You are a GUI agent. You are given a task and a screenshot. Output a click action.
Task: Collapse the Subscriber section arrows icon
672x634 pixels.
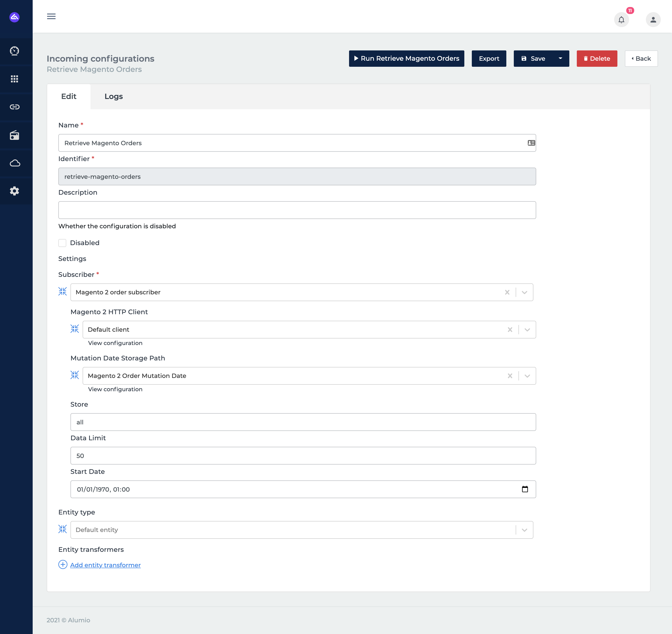(x=63, y=291)
